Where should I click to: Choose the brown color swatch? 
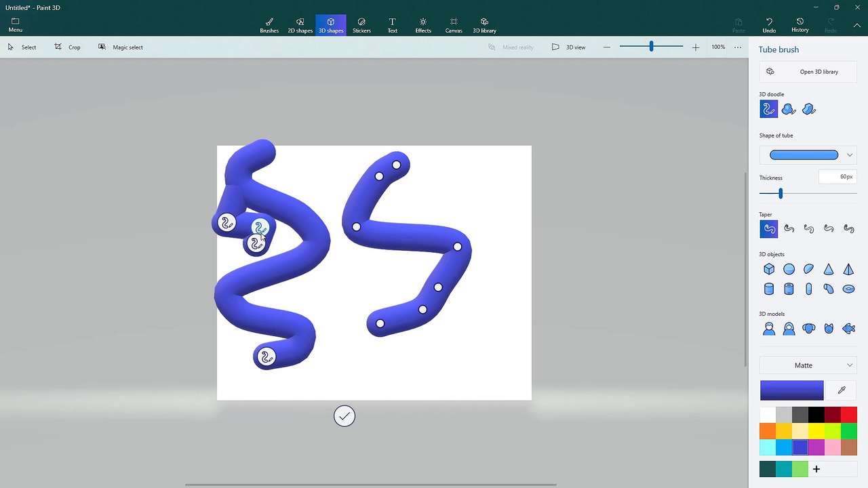click(849, 447)
